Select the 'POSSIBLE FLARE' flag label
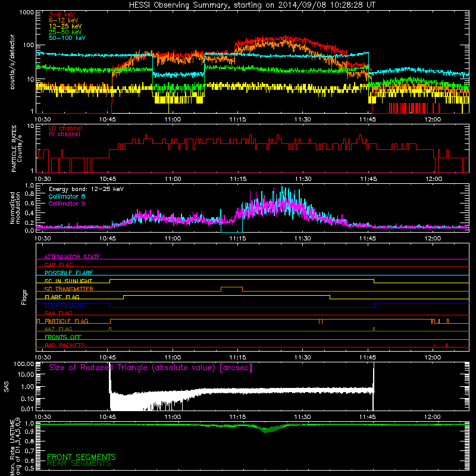 [x=69, y=273]
